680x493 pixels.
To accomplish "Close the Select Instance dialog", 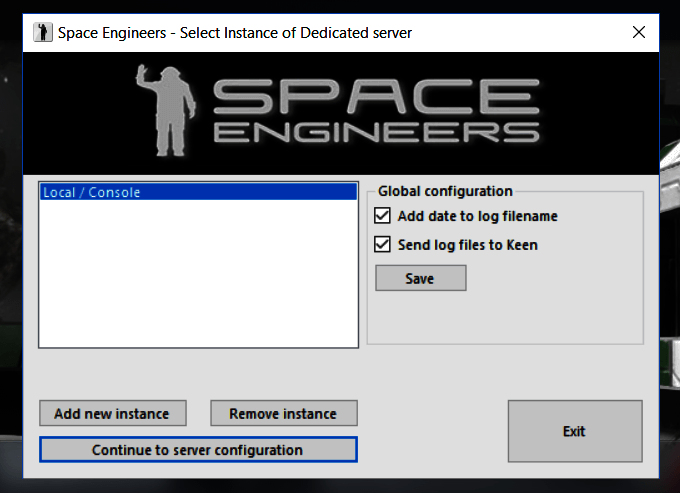I will click(639, 32).
